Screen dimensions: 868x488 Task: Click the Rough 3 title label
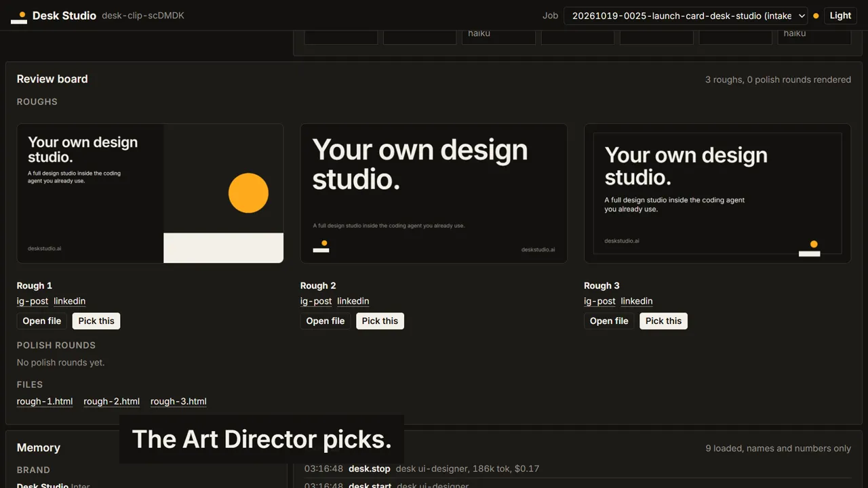coord(601,285)
